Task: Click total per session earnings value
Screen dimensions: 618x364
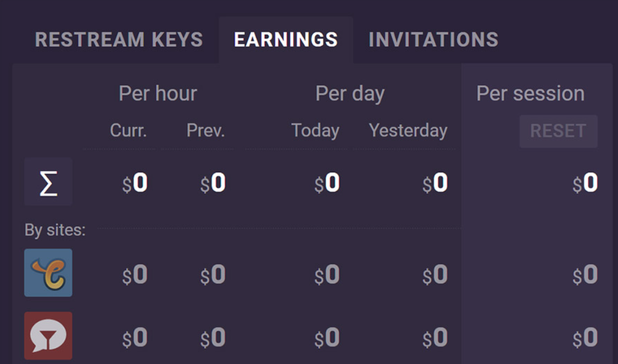Action: point(585,183)
